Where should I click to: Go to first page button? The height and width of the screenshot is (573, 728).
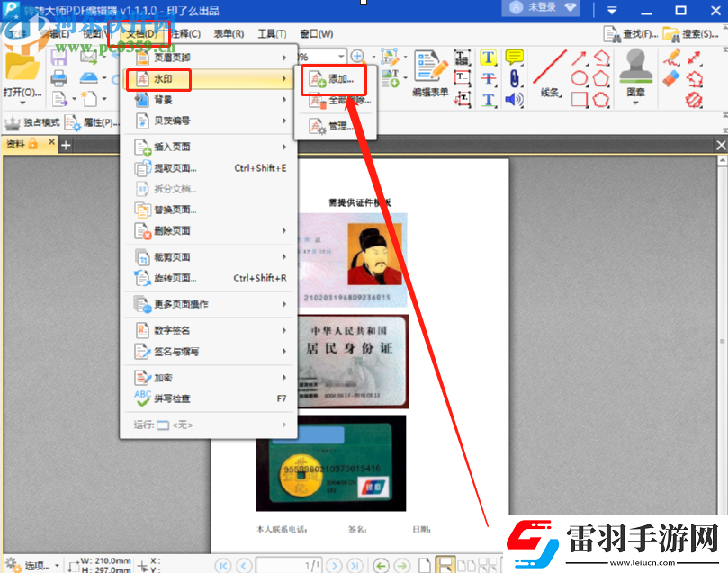[x=223, y=566]
